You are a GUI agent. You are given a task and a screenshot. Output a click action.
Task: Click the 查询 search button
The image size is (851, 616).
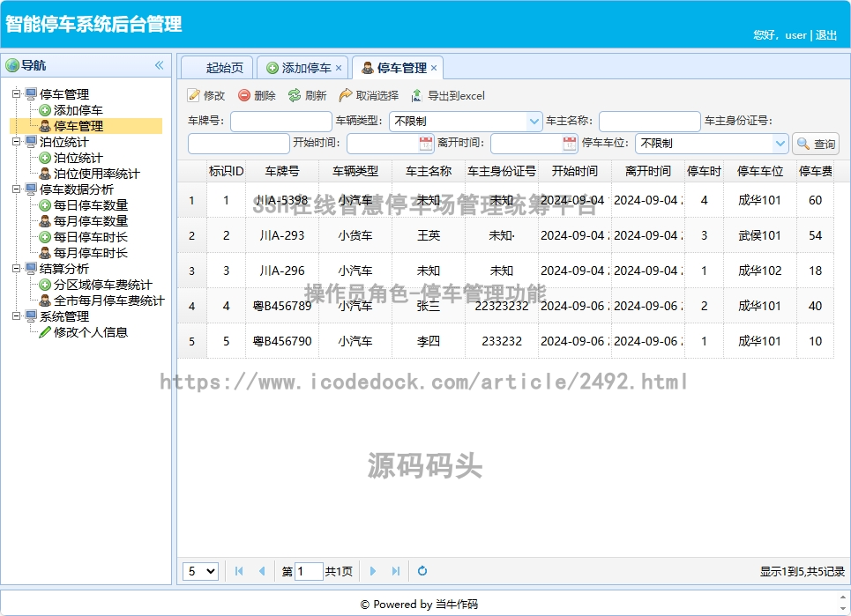click(x=816, y=144)
